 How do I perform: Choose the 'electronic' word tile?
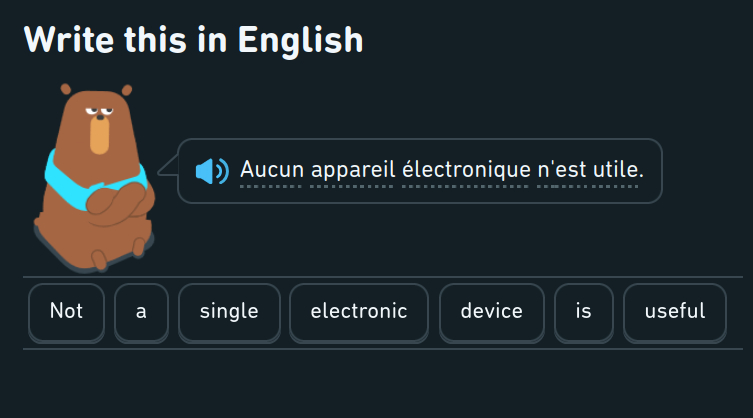click(x=359, y=311)
